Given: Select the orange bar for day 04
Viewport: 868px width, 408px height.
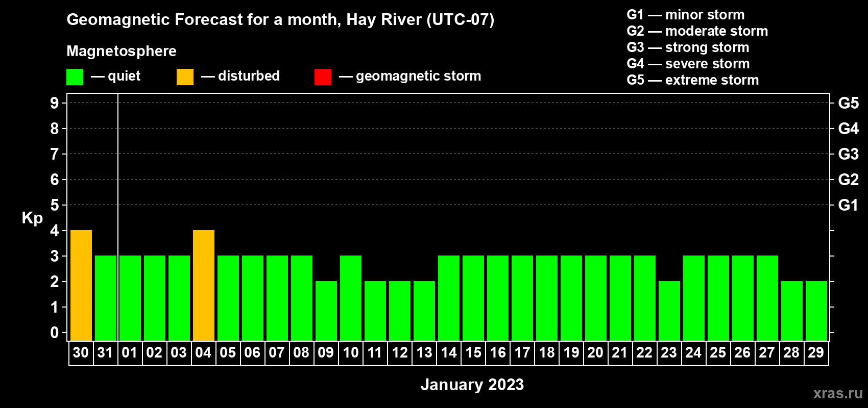Looking at the screenshot, I should (x=204, y=286).
